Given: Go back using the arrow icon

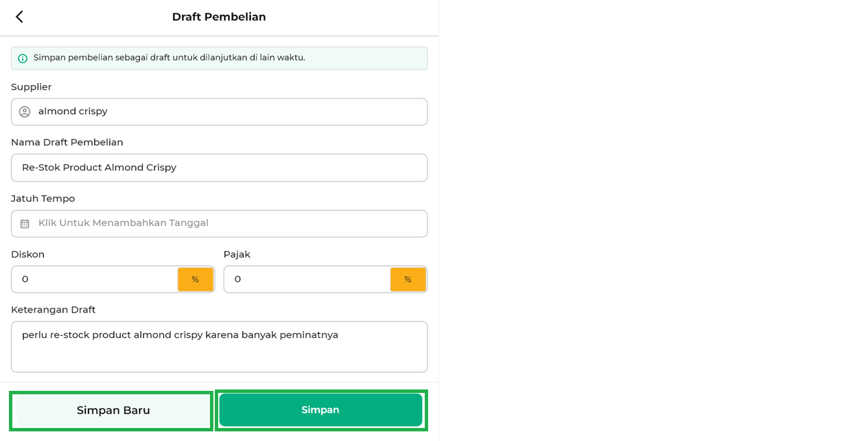Looking at the screenshot, I should click(x=19, y=17).
